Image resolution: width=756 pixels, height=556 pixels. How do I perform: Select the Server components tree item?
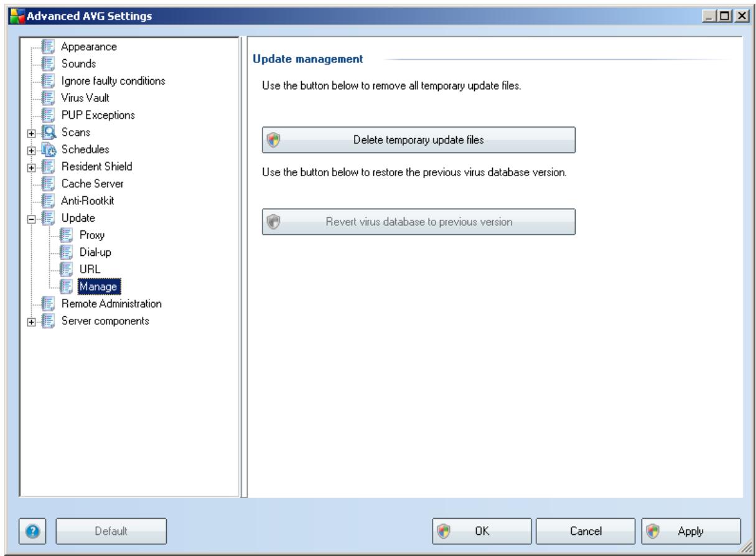tap(105, 321)
